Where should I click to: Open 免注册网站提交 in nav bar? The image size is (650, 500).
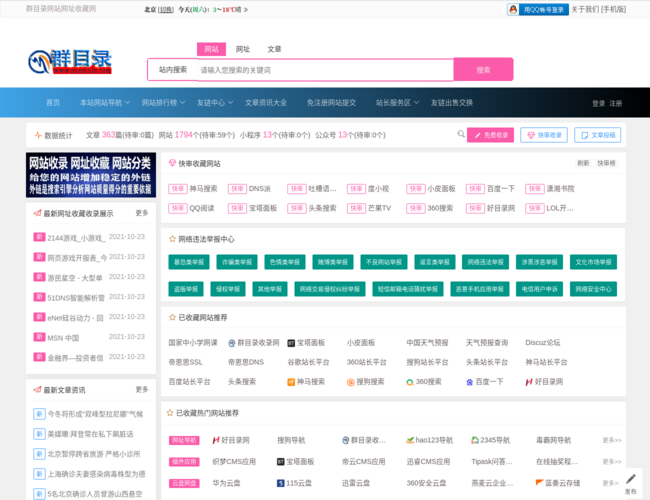click(331, 102)
